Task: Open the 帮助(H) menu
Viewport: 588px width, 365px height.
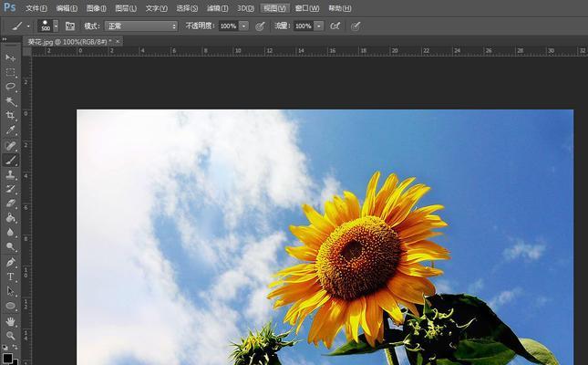Action: tap(340, 8)
